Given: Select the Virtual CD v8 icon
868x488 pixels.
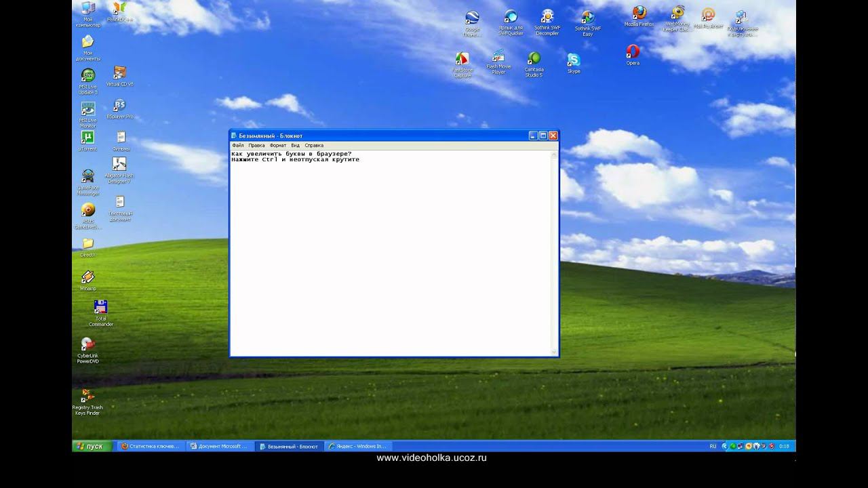Looking at the screenshot, I should coord(120,76).
